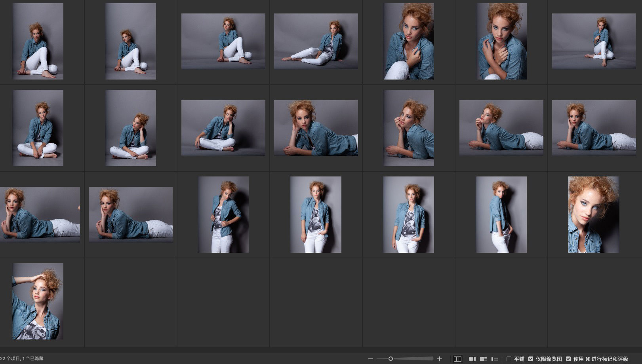Select first thumbnail in the third row
Viewport: 642px width, 364px height.
pyautogui.click(x=40, y=214)
